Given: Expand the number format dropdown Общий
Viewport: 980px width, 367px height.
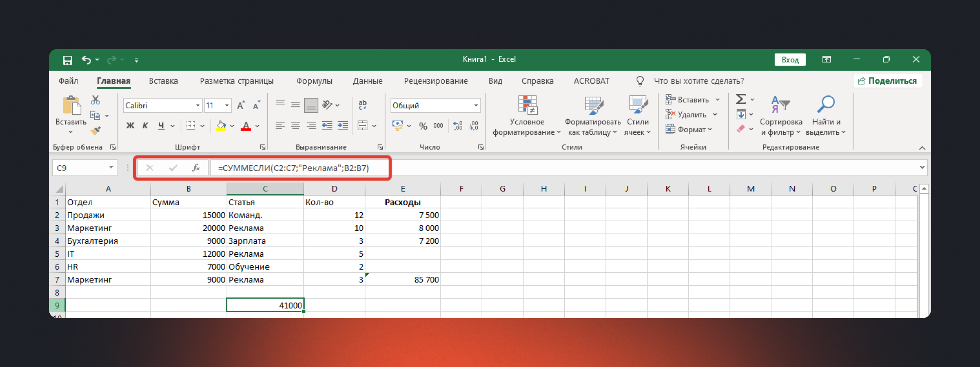Looking at the screenshot, I should 476,106.
